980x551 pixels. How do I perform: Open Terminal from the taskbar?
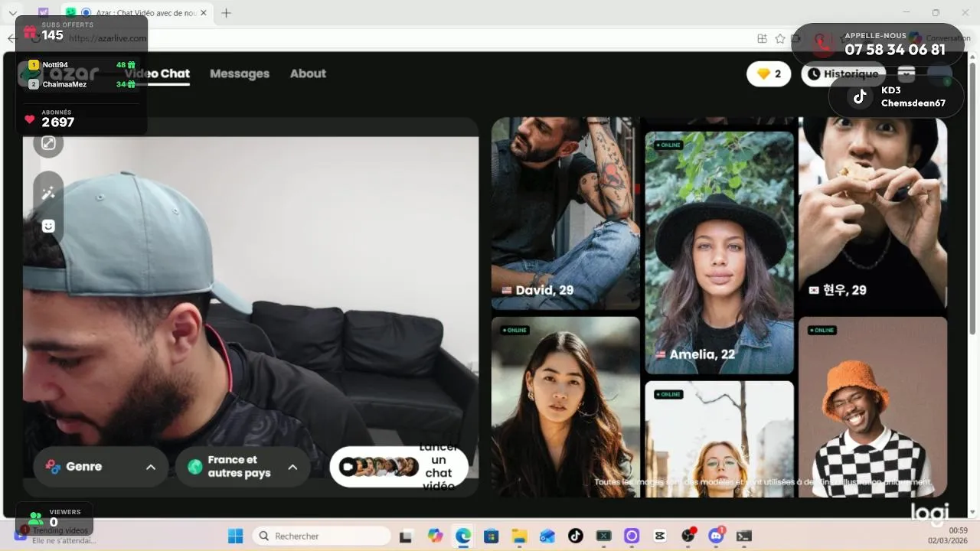[x=744, y=536]
